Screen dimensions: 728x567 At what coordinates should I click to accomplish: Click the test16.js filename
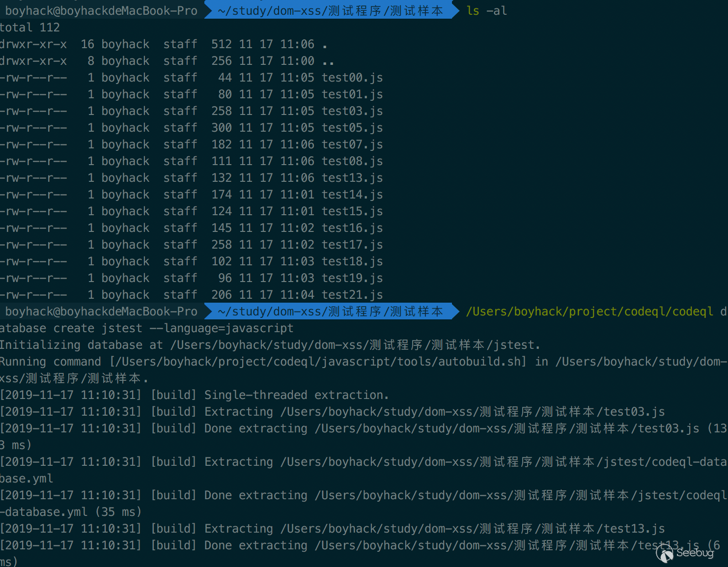(x=352, y=228)
